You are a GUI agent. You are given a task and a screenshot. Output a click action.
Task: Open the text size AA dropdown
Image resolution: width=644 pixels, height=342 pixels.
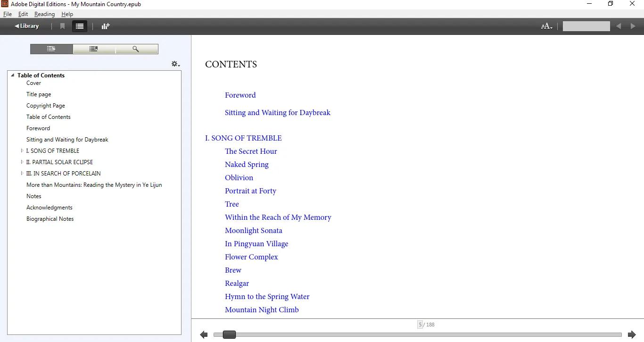[546, 26]
